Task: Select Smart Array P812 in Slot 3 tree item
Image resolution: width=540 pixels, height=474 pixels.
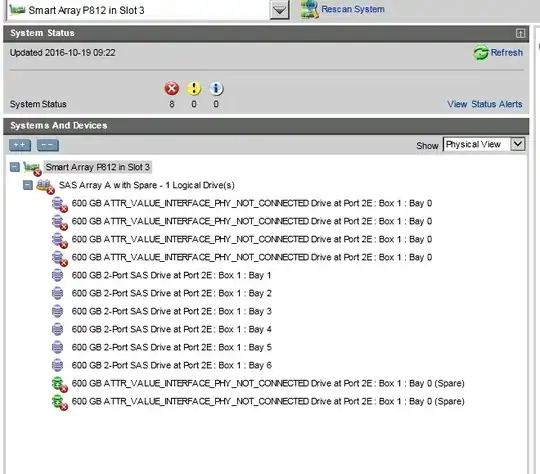Action: [98, 167]
